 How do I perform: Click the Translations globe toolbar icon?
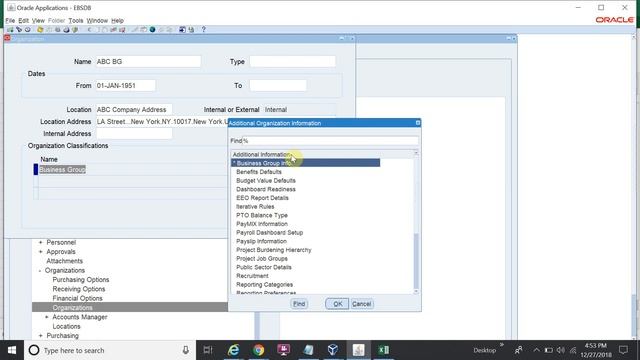point(152,29)
